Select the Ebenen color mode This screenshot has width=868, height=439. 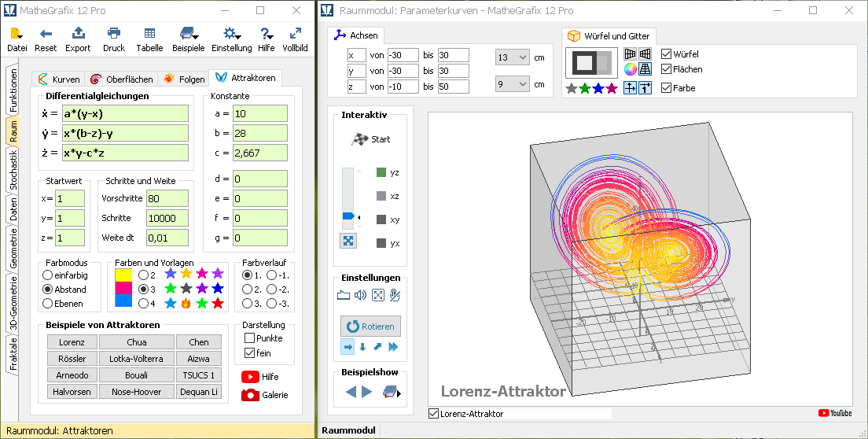(48, 304)
